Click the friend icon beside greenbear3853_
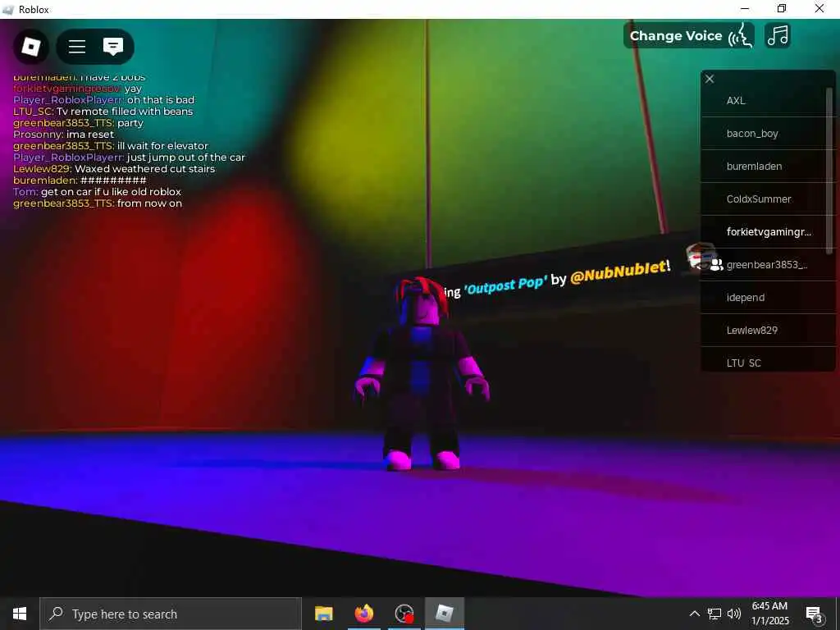 (716, 265)
